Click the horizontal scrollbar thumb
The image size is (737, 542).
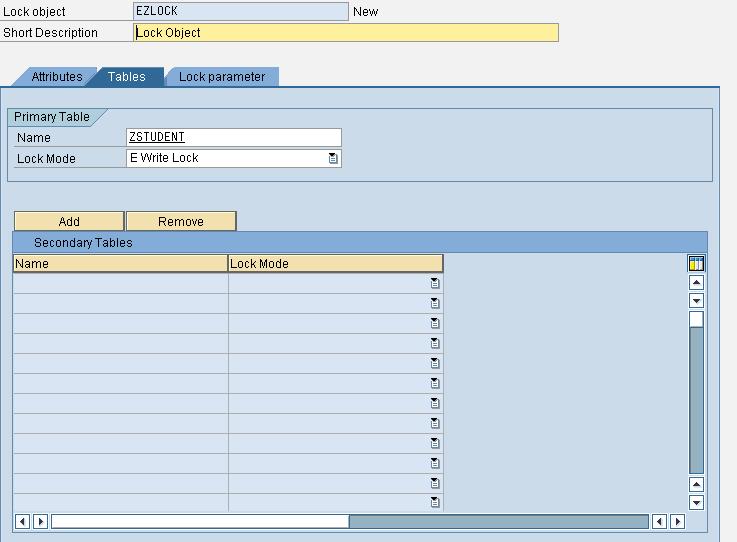[200, 521]
